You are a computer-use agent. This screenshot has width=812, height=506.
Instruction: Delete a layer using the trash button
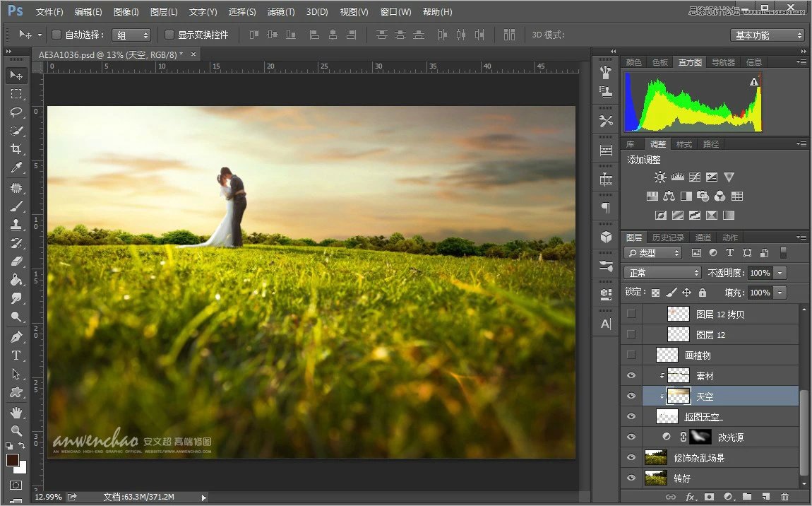784,497
